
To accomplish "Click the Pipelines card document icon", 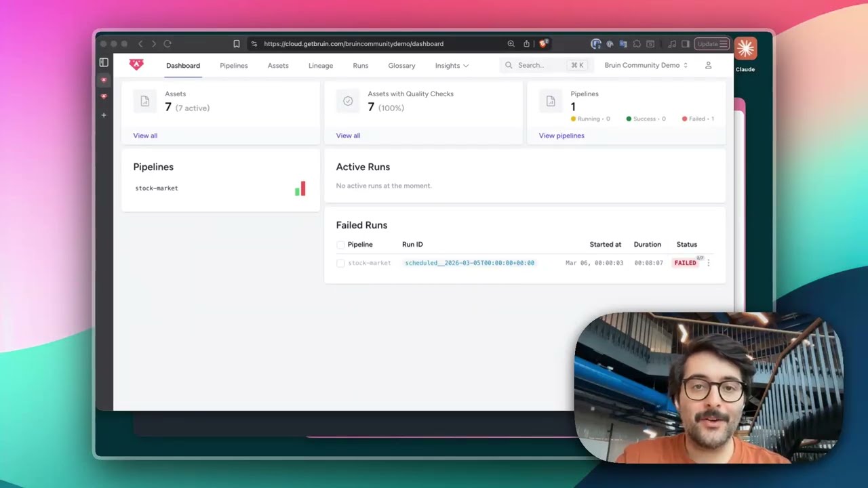I will click(551, 101).
